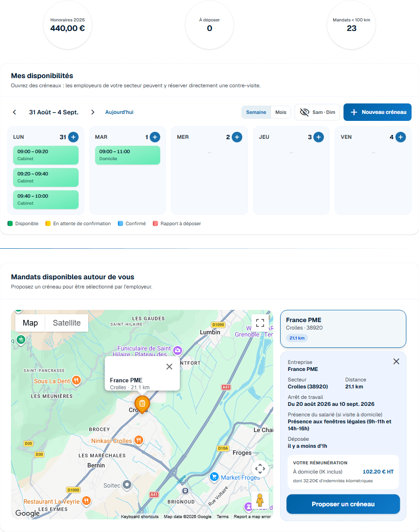
Task: Click the Soitec grey map pin
Action: pyautogui.click(x=127, y=485)
